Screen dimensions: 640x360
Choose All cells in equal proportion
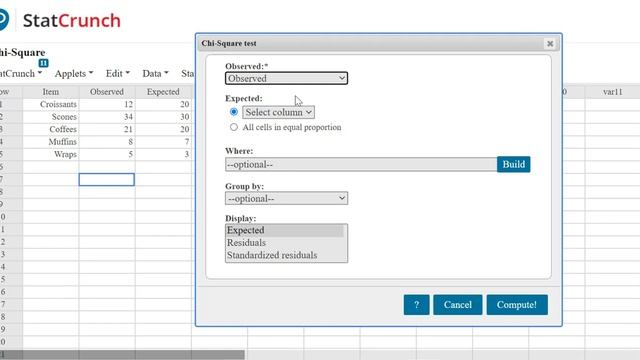pos(234,127)
